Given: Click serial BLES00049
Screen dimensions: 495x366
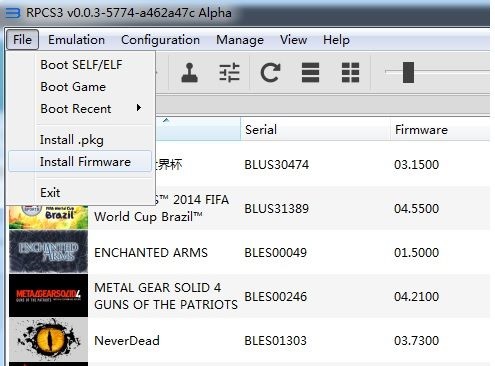Looking at the screenshot, I should click(x=276, y=253).
